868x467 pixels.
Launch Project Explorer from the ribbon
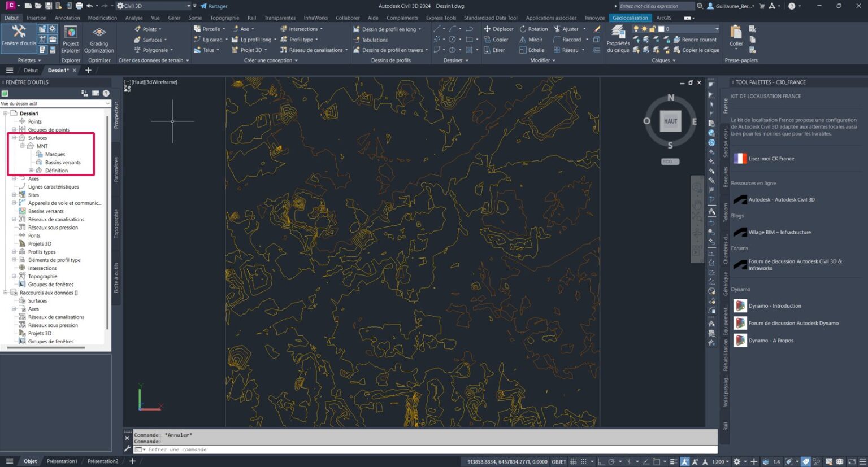click(x=71, y=38)
